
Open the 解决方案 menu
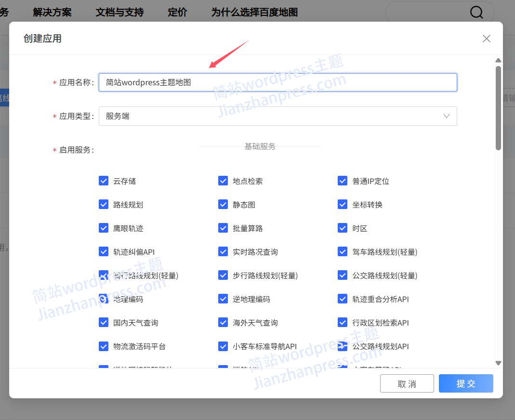coord(52,13)
